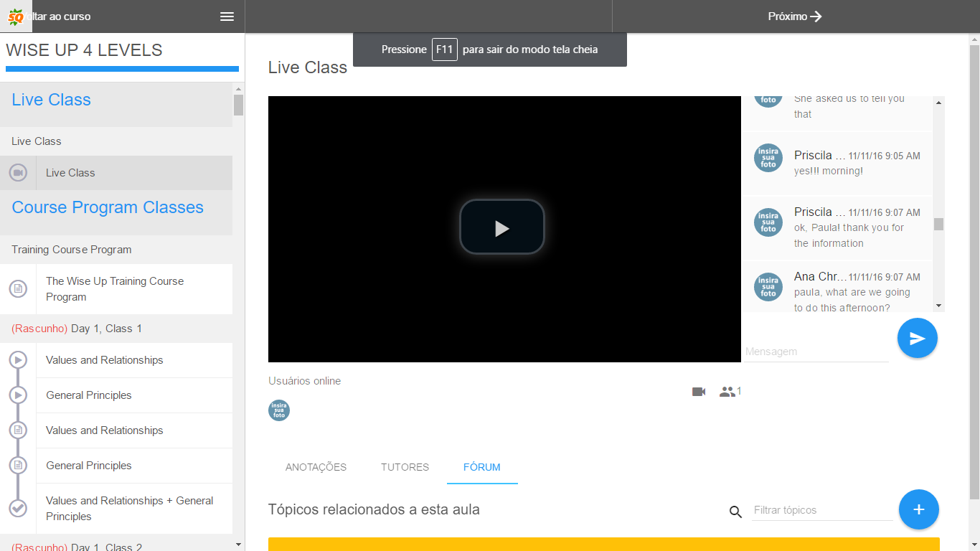Click the sidebar scrollbar down arrow

point(238,545)
